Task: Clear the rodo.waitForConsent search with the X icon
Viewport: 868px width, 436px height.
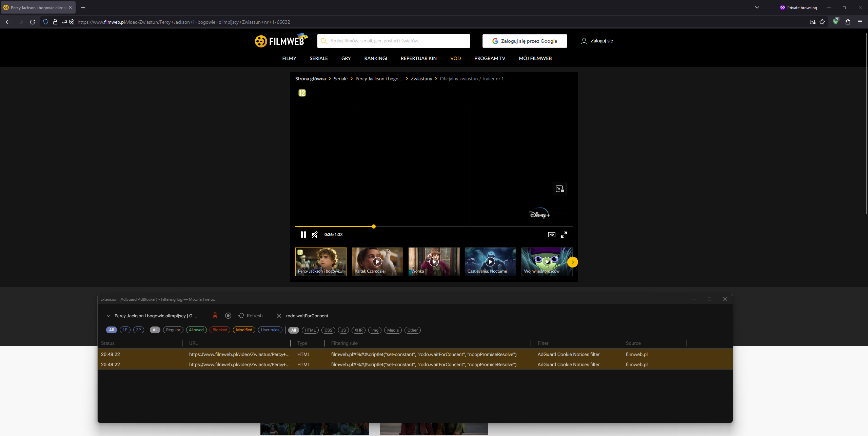Action: (279, 315)
